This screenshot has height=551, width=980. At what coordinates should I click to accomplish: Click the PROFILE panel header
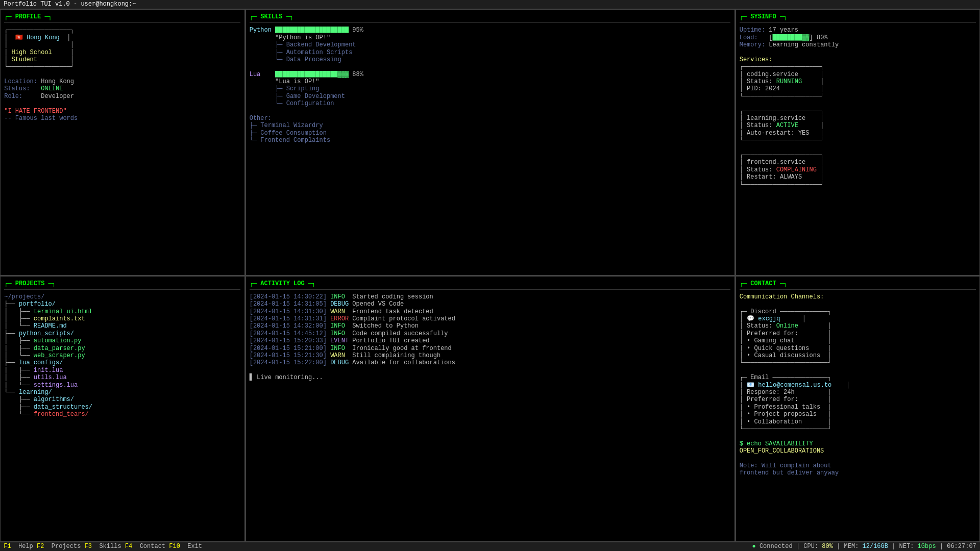(28, 17)
